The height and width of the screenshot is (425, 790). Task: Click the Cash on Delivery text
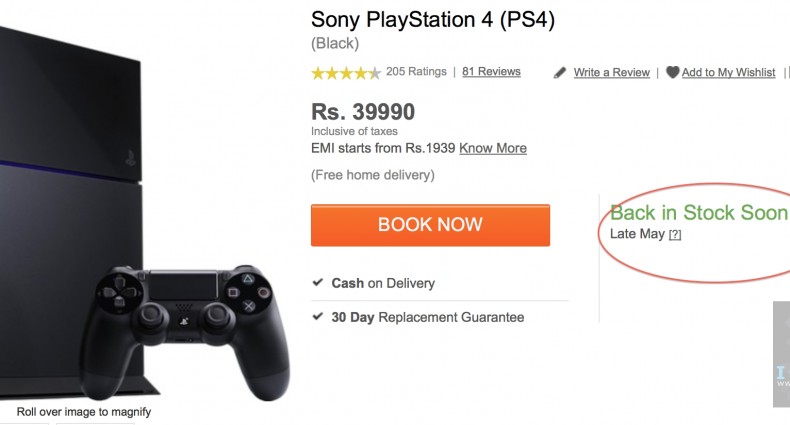pos(383,283)
